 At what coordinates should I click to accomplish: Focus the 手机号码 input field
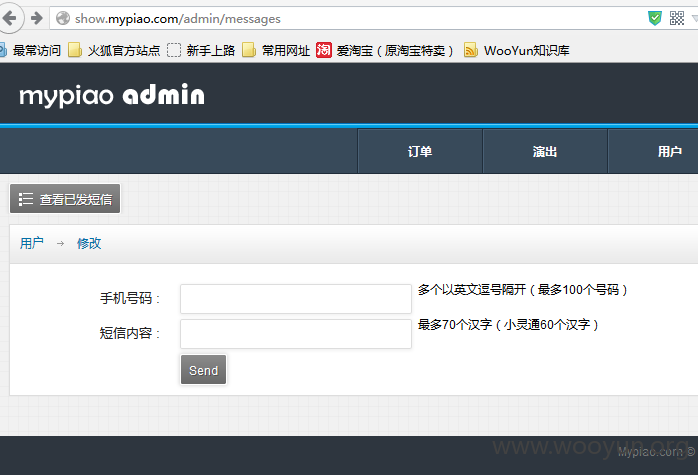(x=296, y=299)
